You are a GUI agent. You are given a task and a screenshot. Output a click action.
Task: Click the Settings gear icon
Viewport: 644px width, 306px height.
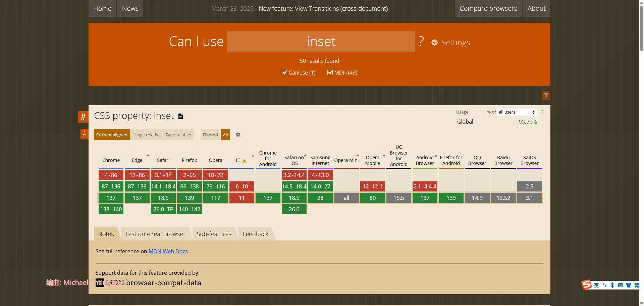tap(434, 43)
